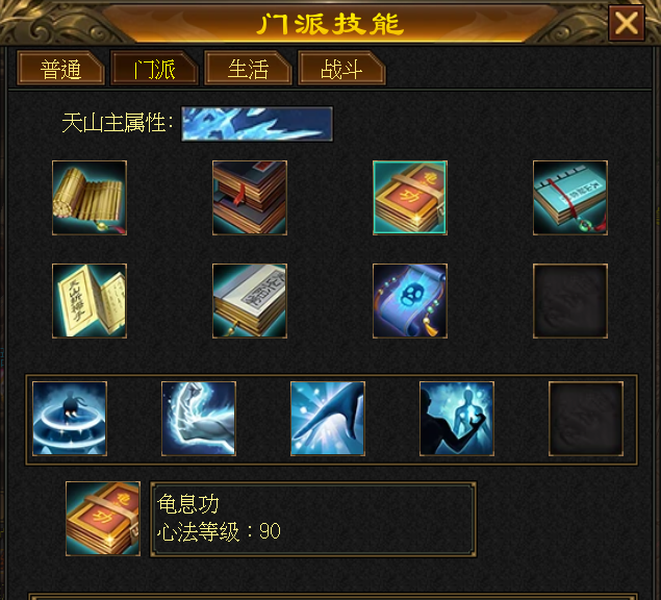Click the large 龟息功 detail book icon

pyautogui.click(x=103, y=519)
